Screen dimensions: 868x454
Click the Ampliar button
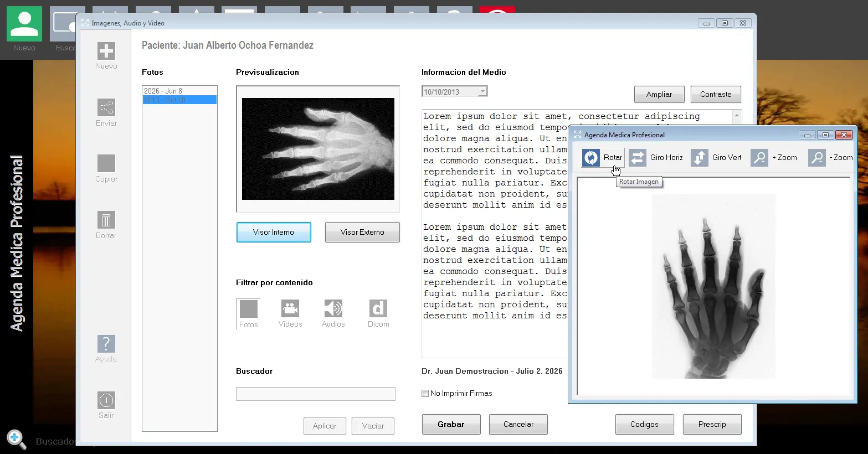tap(659, 94)
